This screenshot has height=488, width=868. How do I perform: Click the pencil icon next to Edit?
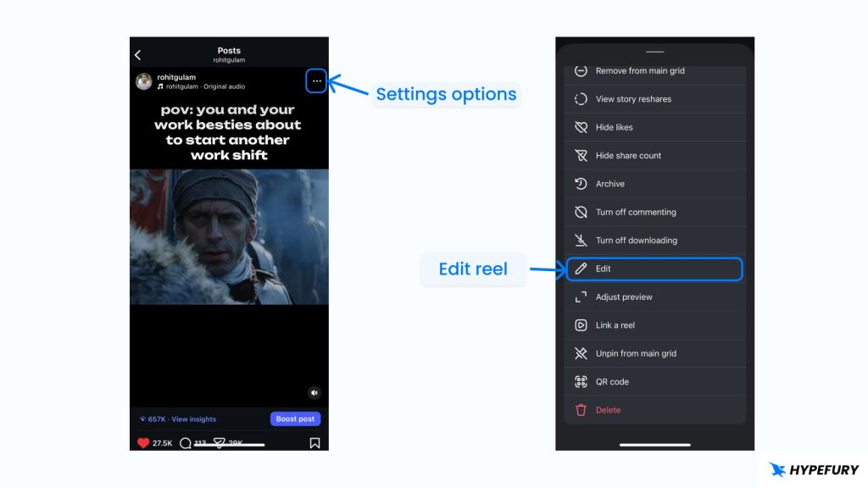[x=581, y=269]
